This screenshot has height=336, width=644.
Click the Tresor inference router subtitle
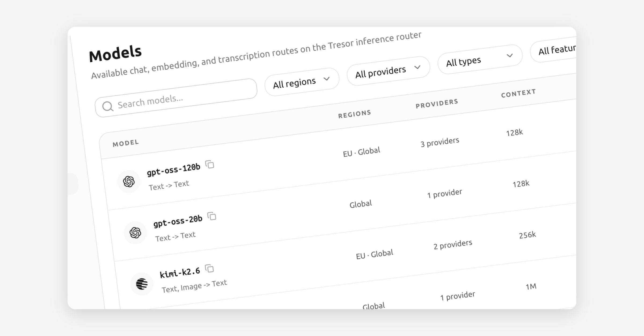pos(256,55)
